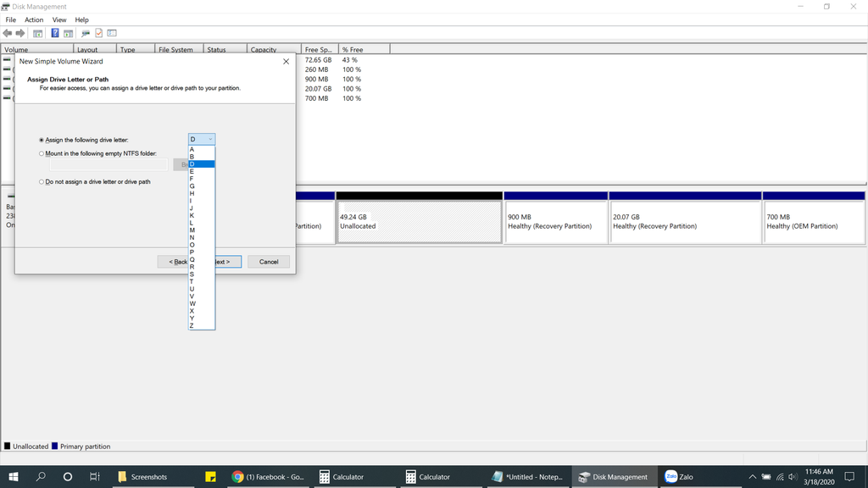Click the '43 %' free percentage cell
868x488 pixels.
[x=350, y=60]
